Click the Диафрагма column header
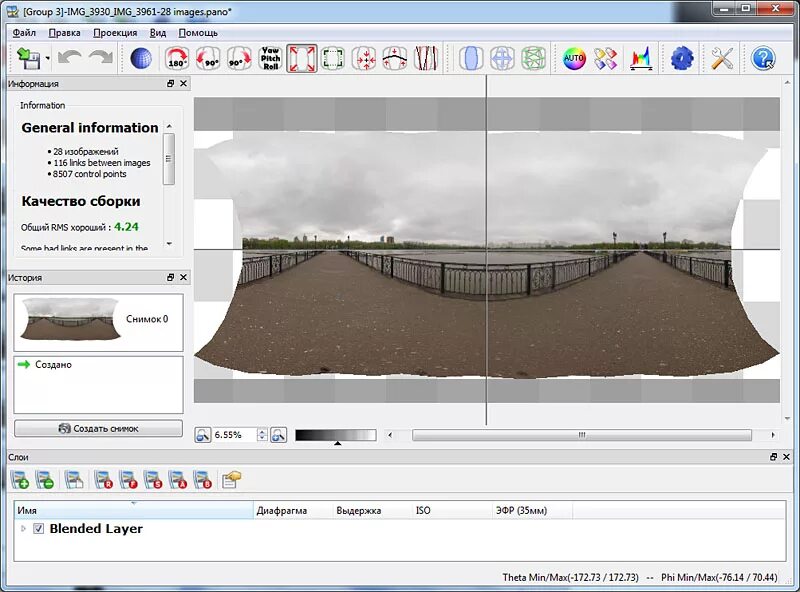This screenshot has width=800, height=592. pyautogui.click(x=293, y=510)
